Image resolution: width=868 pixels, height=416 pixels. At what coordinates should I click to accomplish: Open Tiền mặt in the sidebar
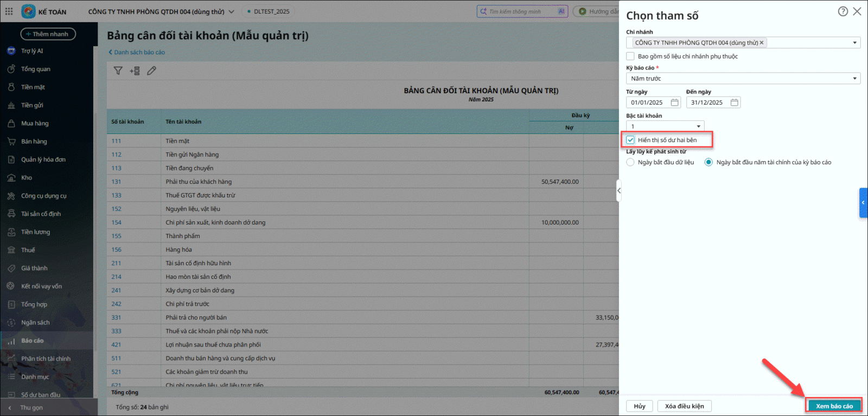(33, 87)
